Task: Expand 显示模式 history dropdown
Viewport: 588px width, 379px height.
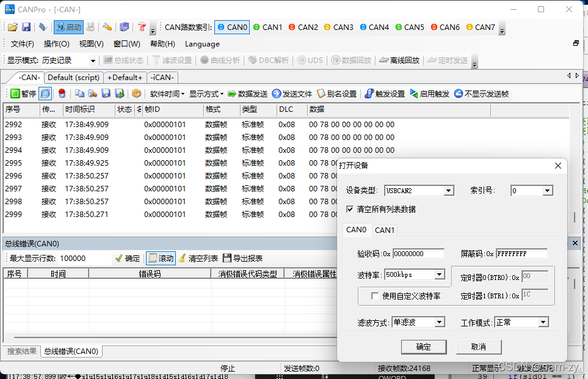Action: (x=93, y=61)
